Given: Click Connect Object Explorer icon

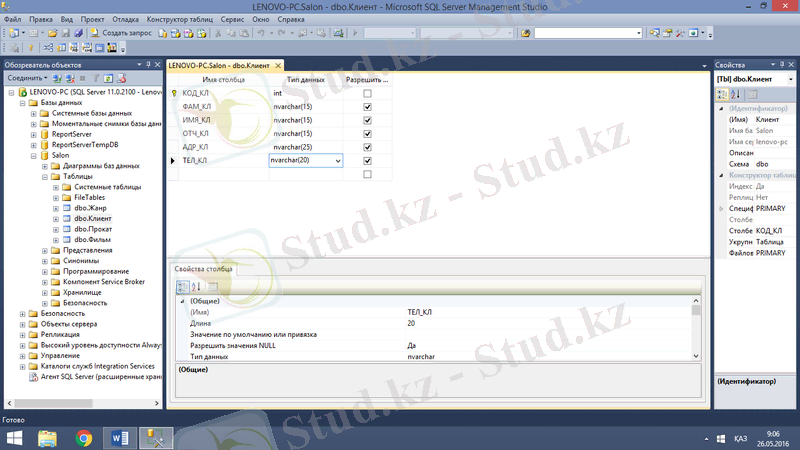Looking at the screenshot, I should [57, 79].
